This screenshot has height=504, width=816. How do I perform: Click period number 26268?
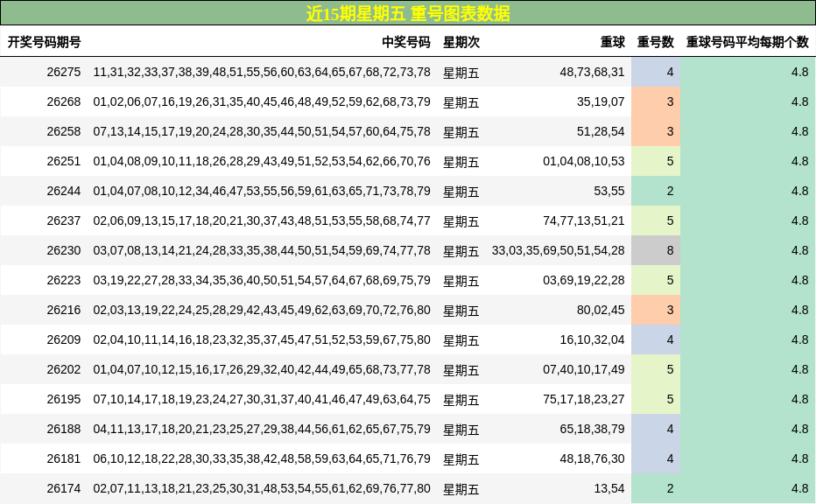pos(64,101)
